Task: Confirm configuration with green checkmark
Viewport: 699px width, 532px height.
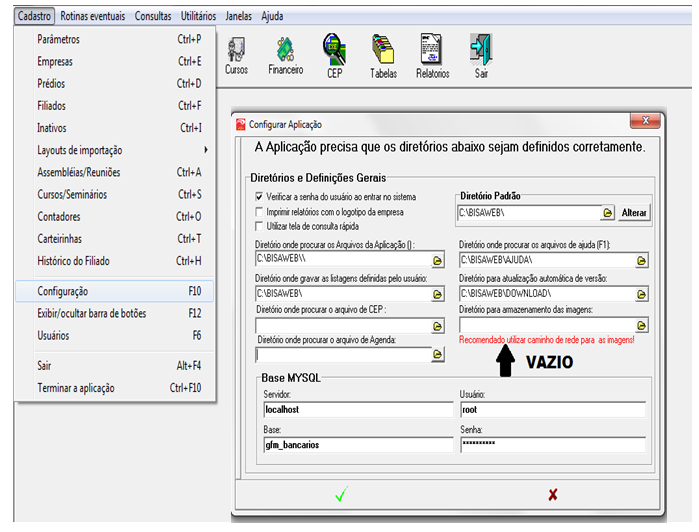Action: [340, 495]
